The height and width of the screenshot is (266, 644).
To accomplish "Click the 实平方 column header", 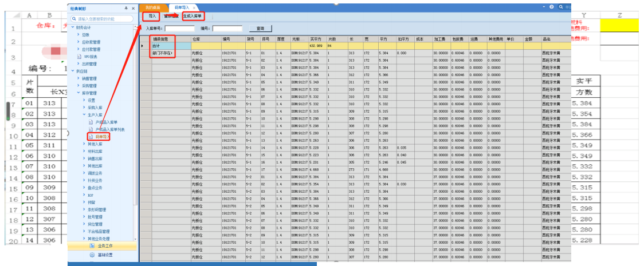I will [315, 39].
